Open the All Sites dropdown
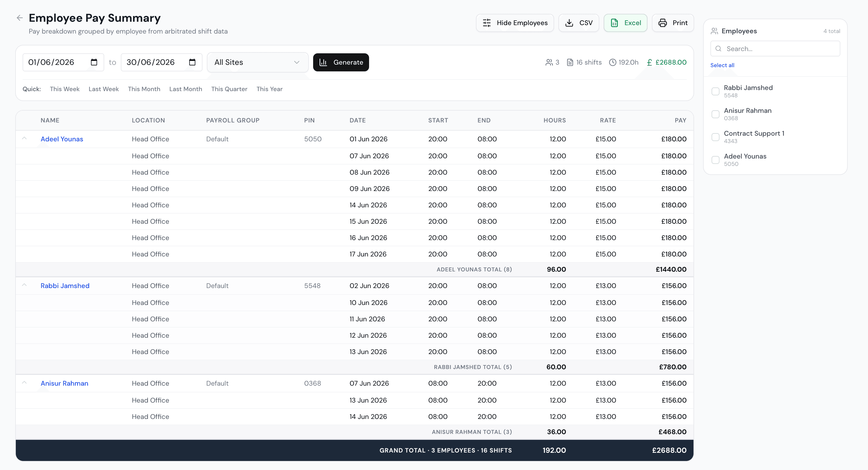868x470 pixels. pos(258,62)
